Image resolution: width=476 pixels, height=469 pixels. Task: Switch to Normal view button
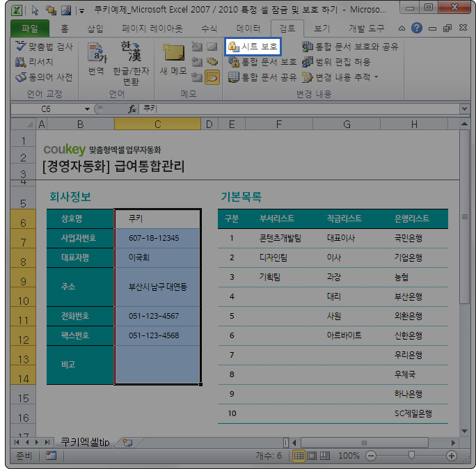[x=299, y=456]
